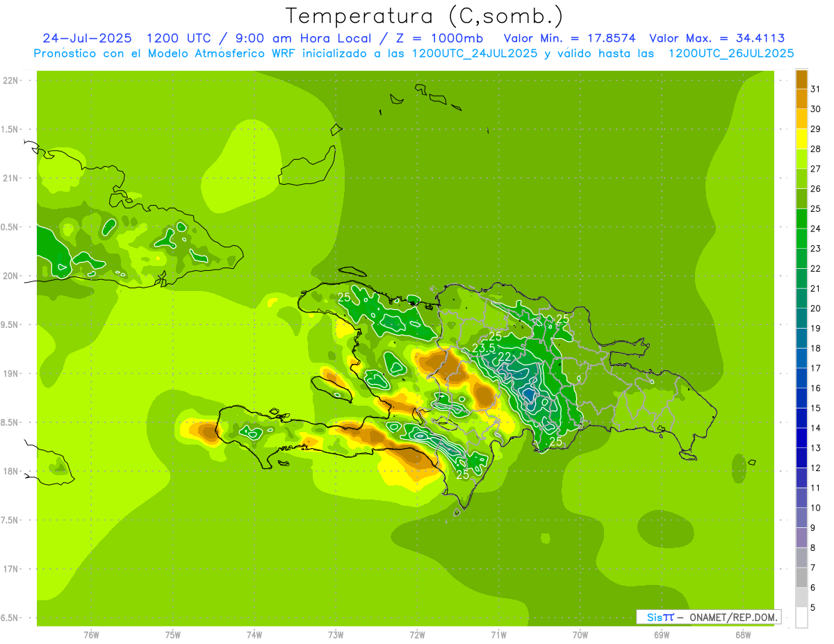The width and height of the screenshot is (834, 644).
Task: Click the "75W" longitude axis label
Action: (173, 634)
